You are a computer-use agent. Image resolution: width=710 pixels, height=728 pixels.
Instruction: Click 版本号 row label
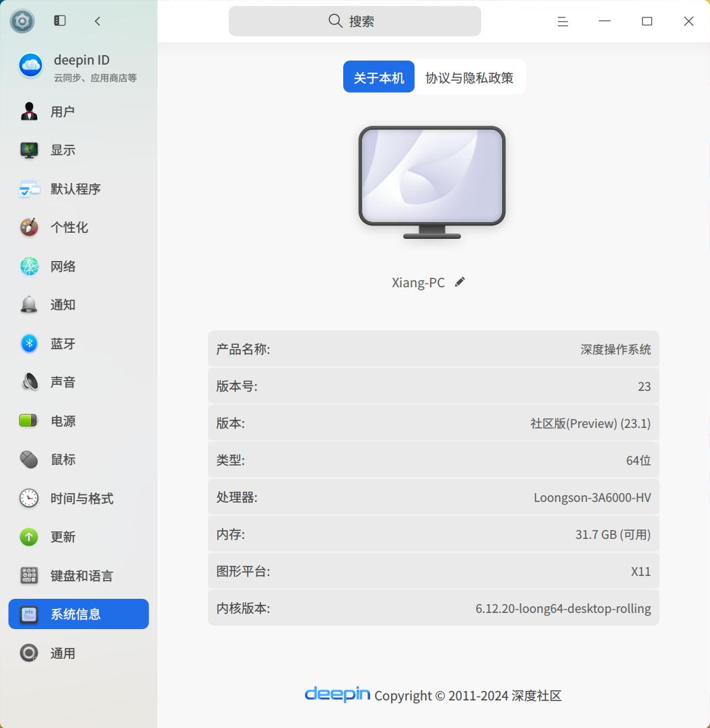pos(237,386)
